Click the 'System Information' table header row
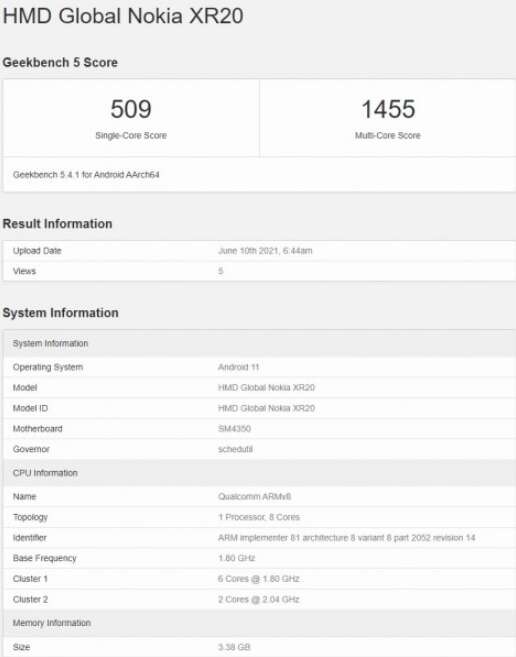This screenshot has width=516, height=657. click(x=260, y=344)
